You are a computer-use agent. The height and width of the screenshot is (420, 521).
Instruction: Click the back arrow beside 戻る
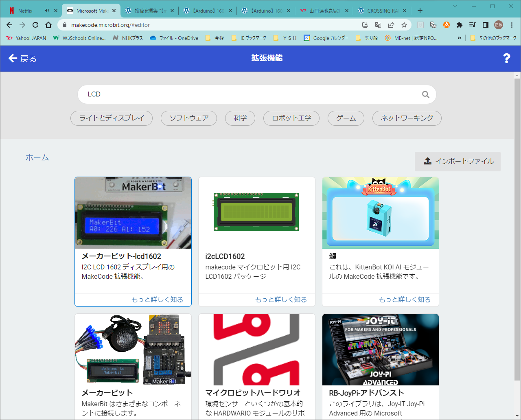click(13, 58)
